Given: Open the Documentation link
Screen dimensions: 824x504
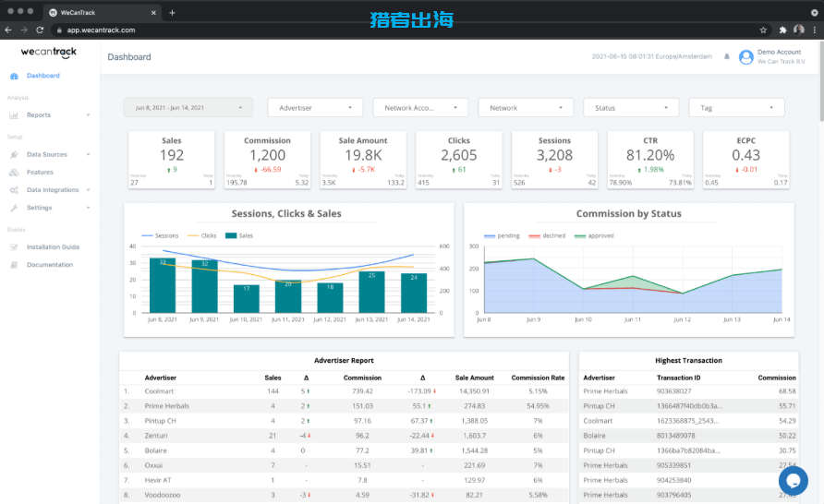Looking at the screenshot, I should (49, 265).
